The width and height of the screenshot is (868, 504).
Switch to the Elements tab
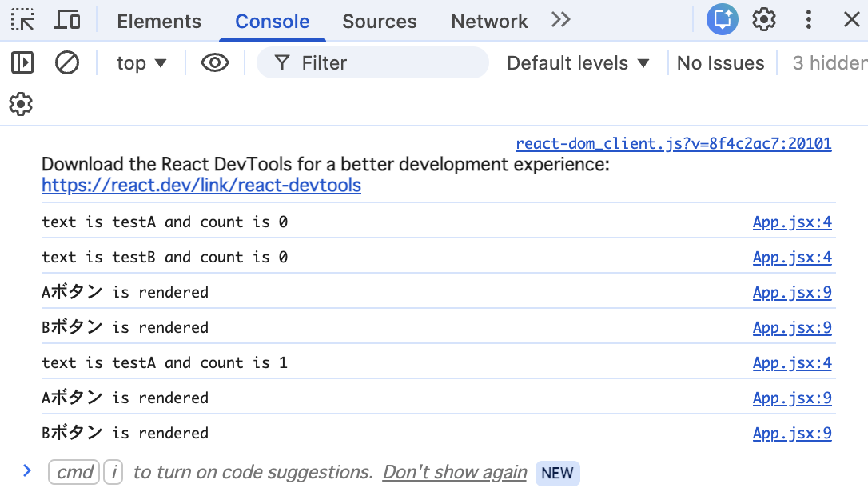point(159,22)
